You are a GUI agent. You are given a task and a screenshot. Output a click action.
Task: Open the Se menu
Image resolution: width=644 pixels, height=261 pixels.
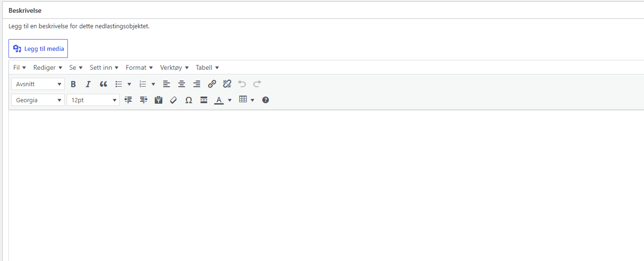76,67
